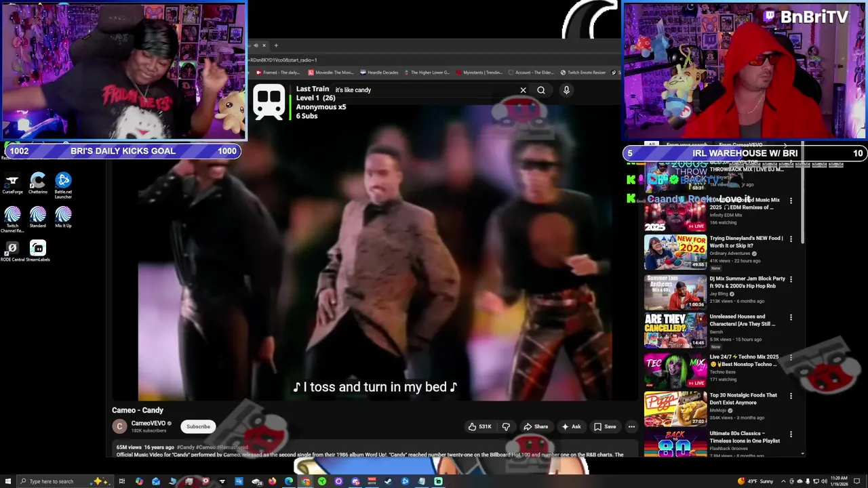Open the Twitch Channel Re... desktop shortcut
Screen dimensions: 868x488
[12, 220]
